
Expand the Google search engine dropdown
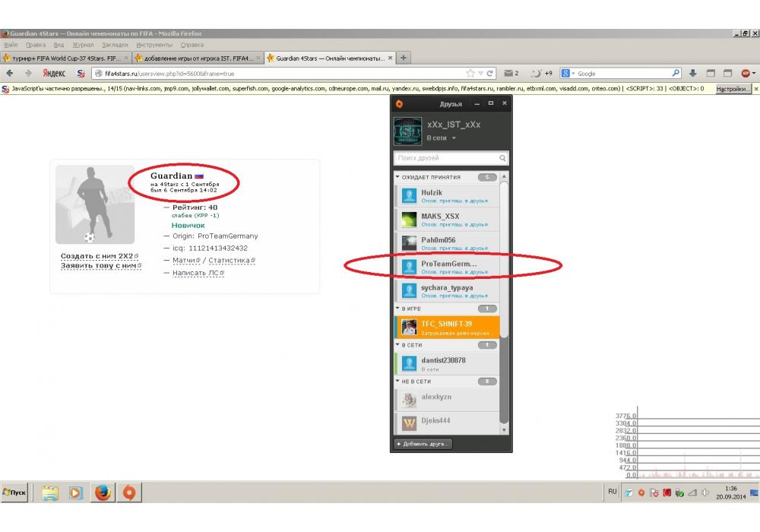click(x=569, y=74)
